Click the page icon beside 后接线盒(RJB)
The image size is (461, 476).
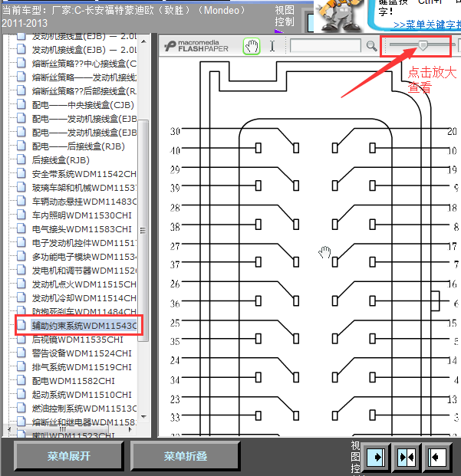pyautogui.click(x=21, y=159)
